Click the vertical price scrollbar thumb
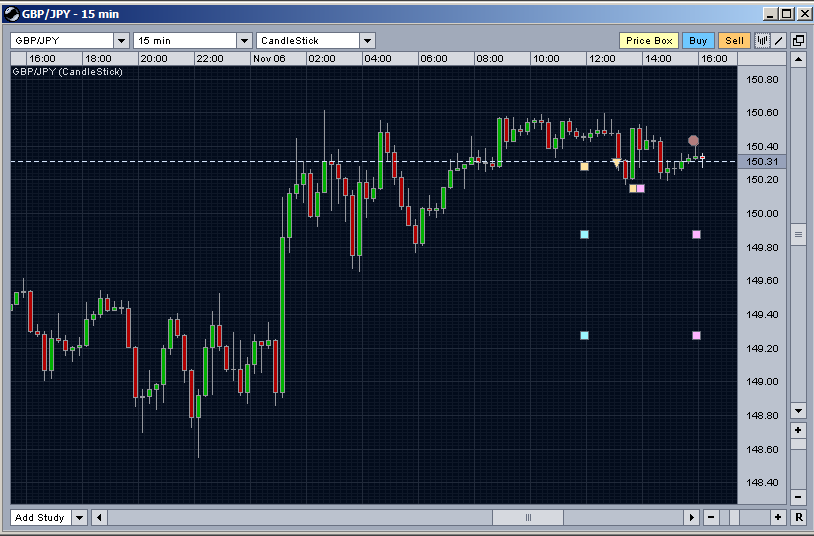The height and width of the screenshot is (536, 814). tap(798, 234)
